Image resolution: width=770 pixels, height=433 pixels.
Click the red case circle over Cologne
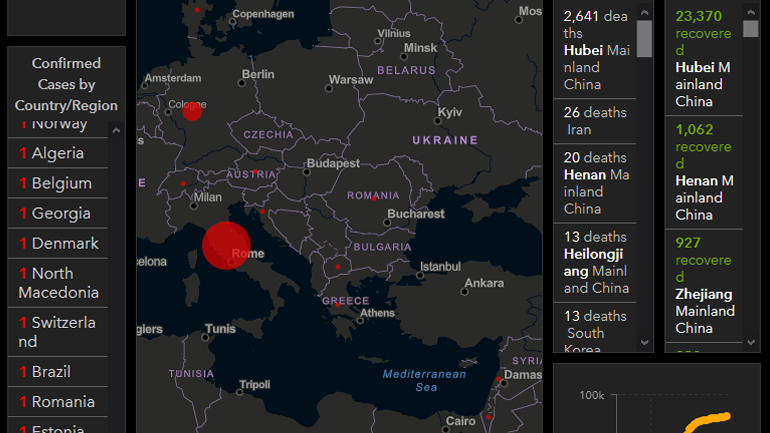(x=192, y=111)
